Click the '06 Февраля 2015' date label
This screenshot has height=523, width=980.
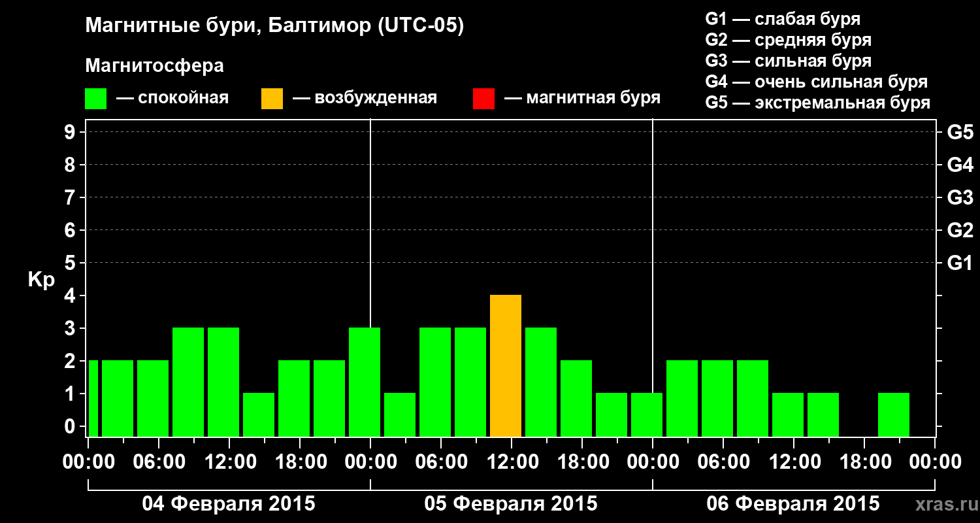pos(793,504)
